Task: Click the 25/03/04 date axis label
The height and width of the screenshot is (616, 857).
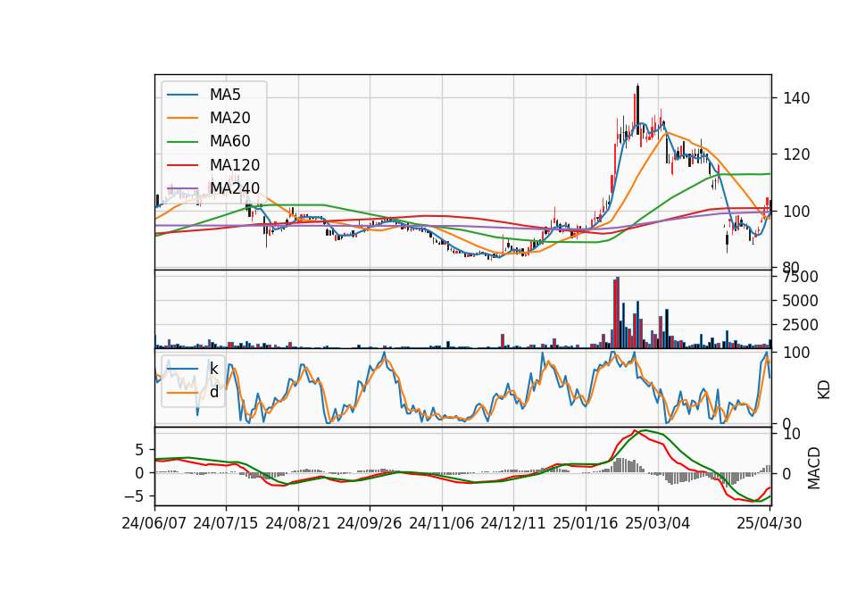Action: click(658, 523)
